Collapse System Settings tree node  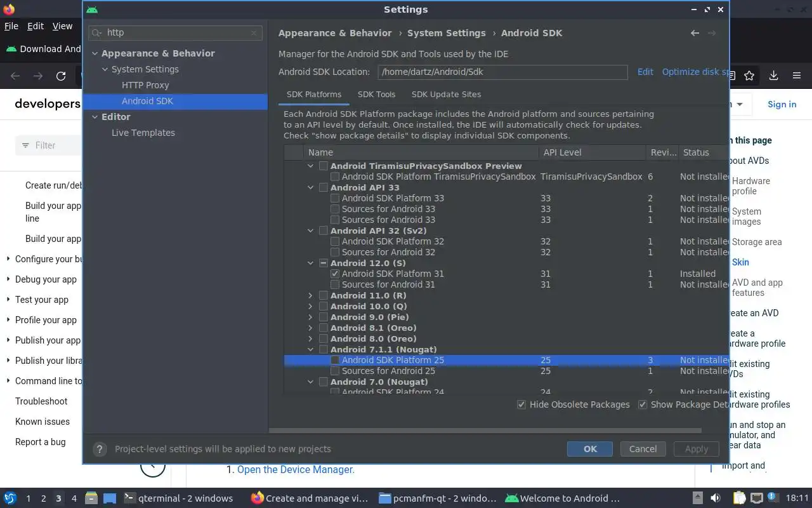(105, 69)
